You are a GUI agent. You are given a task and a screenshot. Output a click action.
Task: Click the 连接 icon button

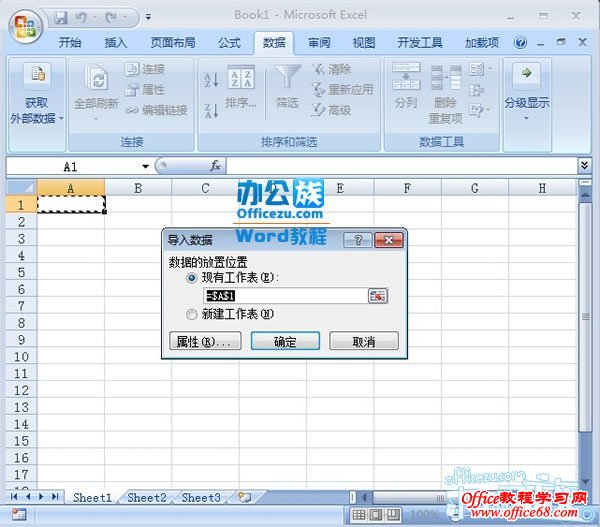[x=145, y=69]
